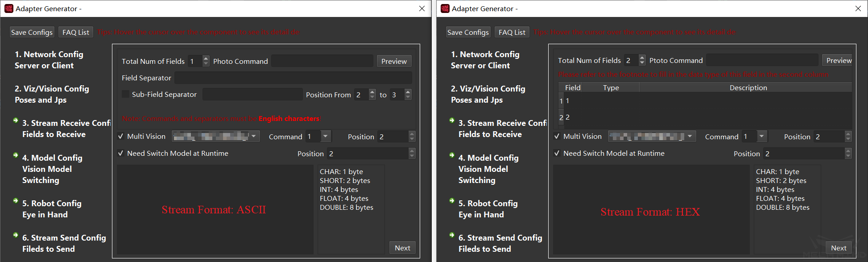Viewport: 868px width, 262px height.
Task: Click Position From stepper arrows
Action: point(372,95)
